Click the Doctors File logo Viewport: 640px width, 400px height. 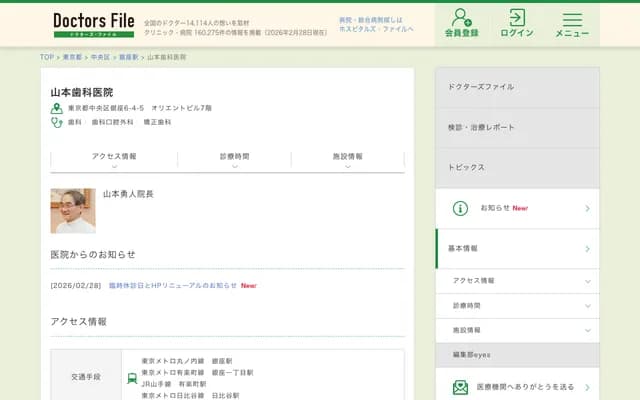[x=93, y=24]
